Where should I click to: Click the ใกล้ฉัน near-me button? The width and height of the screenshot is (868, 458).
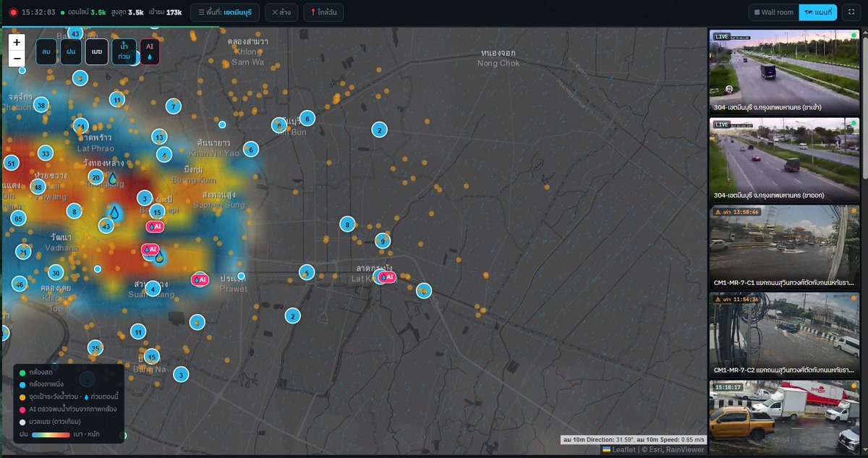(x=323, y=12)
